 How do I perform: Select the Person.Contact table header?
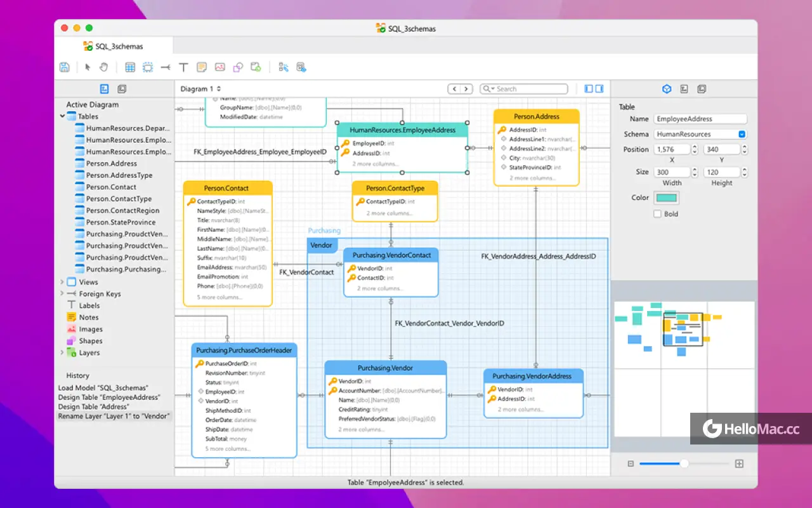(x=227, y=188)
